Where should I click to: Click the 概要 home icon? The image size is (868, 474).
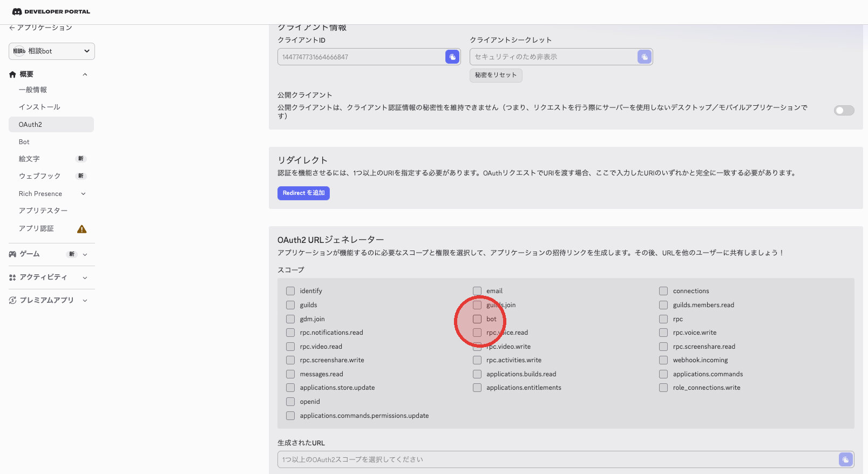(x=12, y=75)
